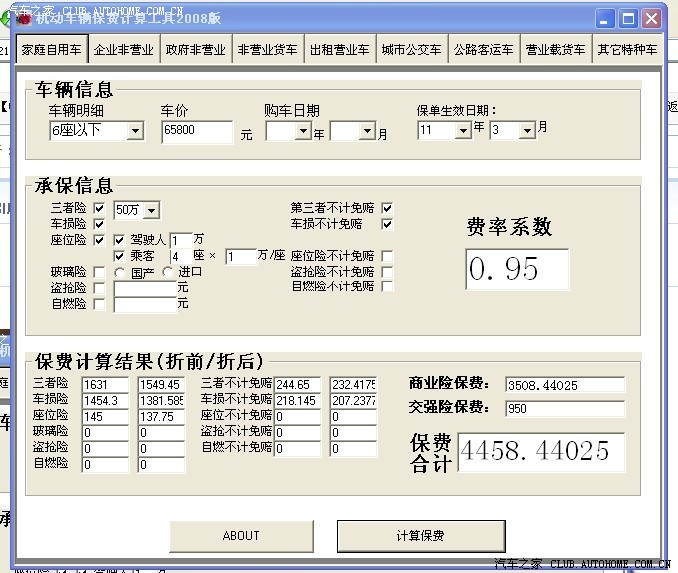Switch to the 出租营业车 tab
678x573 pixels.
(x=339, y=49)
